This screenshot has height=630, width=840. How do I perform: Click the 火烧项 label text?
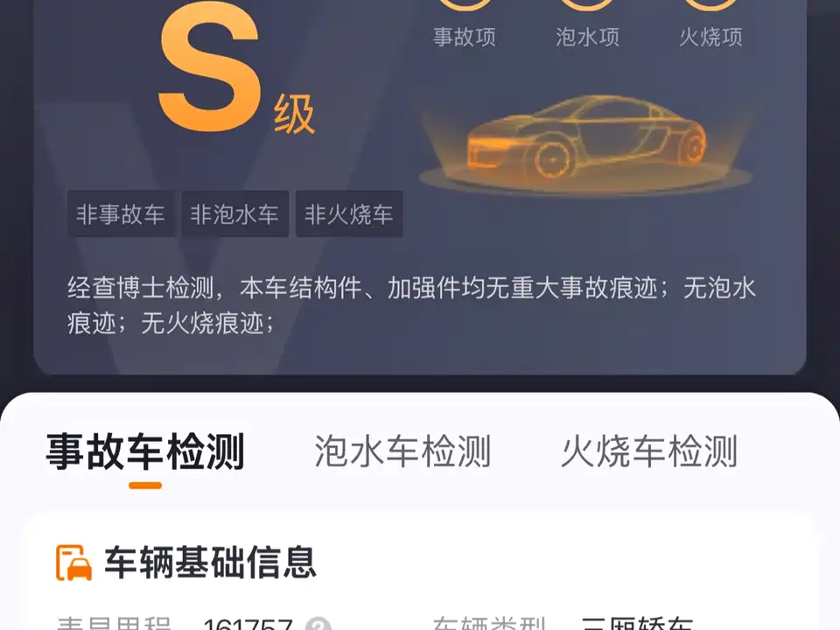click(710, 37)
